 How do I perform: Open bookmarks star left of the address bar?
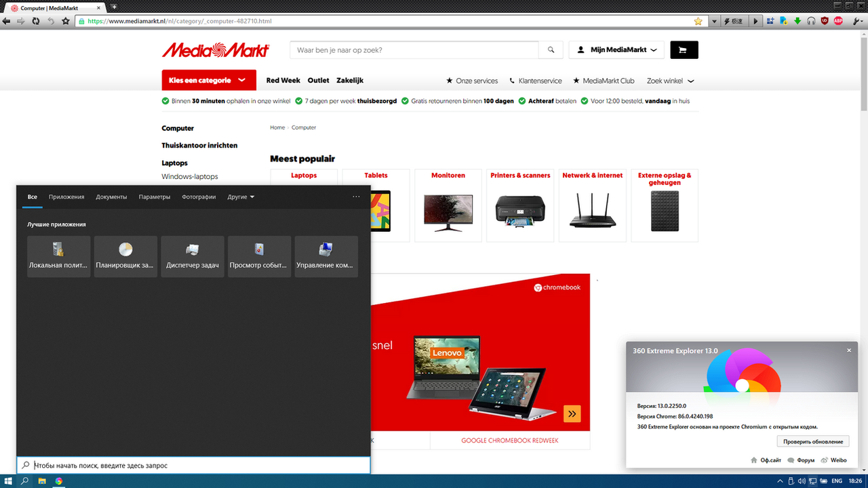tap(66, 21)
